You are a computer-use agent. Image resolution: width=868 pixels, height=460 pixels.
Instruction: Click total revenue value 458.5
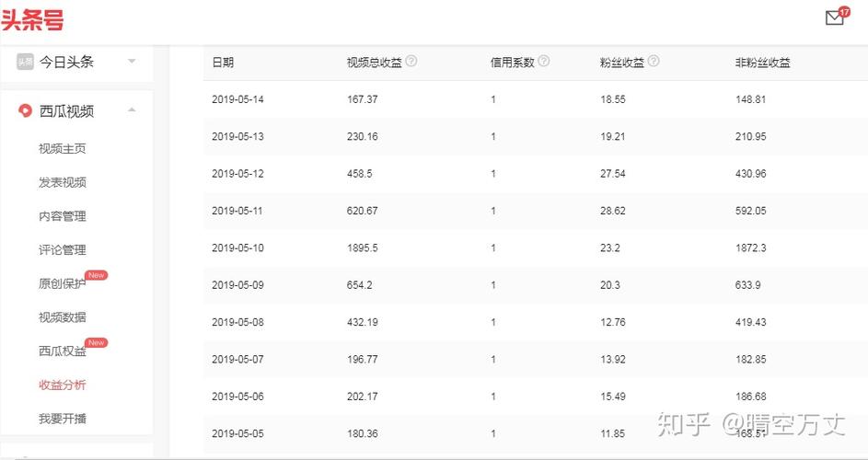coord(360,174)
